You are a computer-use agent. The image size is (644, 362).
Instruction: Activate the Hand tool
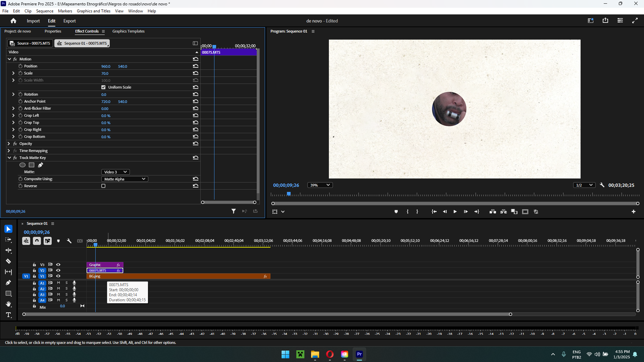(x=8, y=304)
